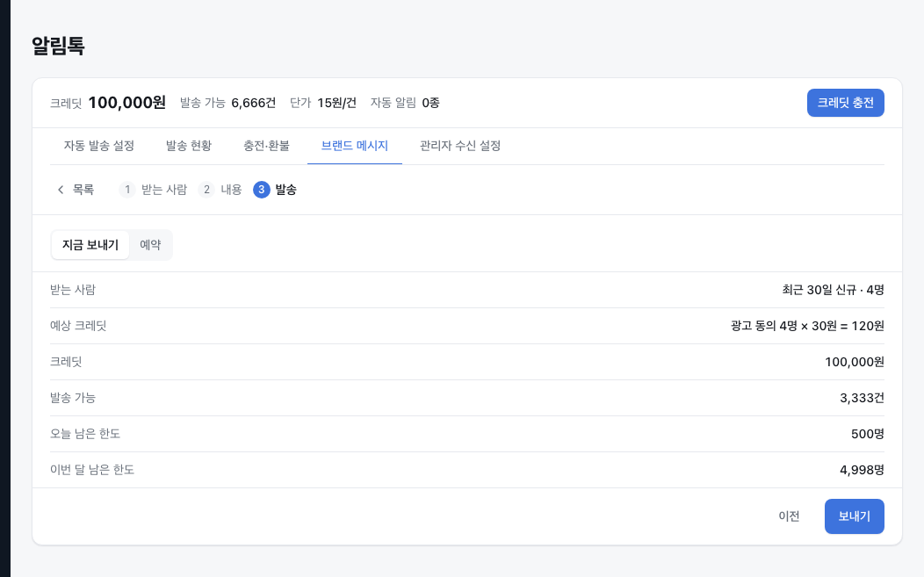Click the 이전 button
This screenshot has width=924, height=577.
coord(789,516)
